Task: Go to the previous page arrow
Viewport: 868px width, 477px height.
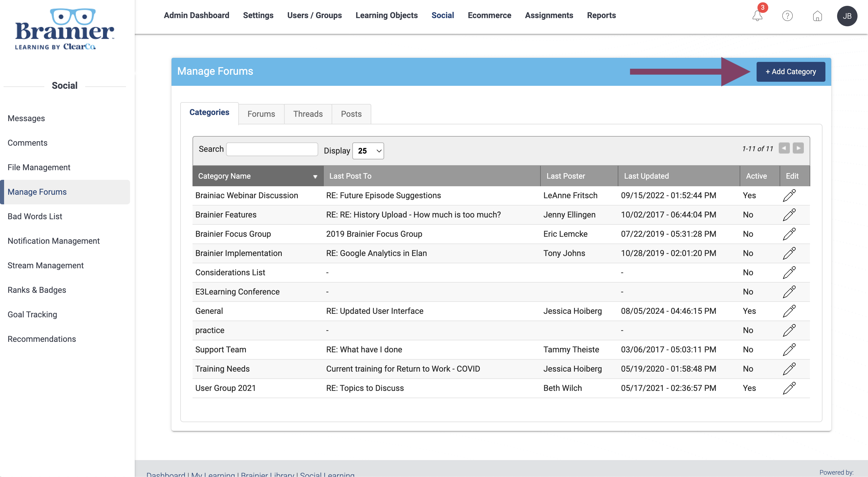Action: [x=784, y=148]
